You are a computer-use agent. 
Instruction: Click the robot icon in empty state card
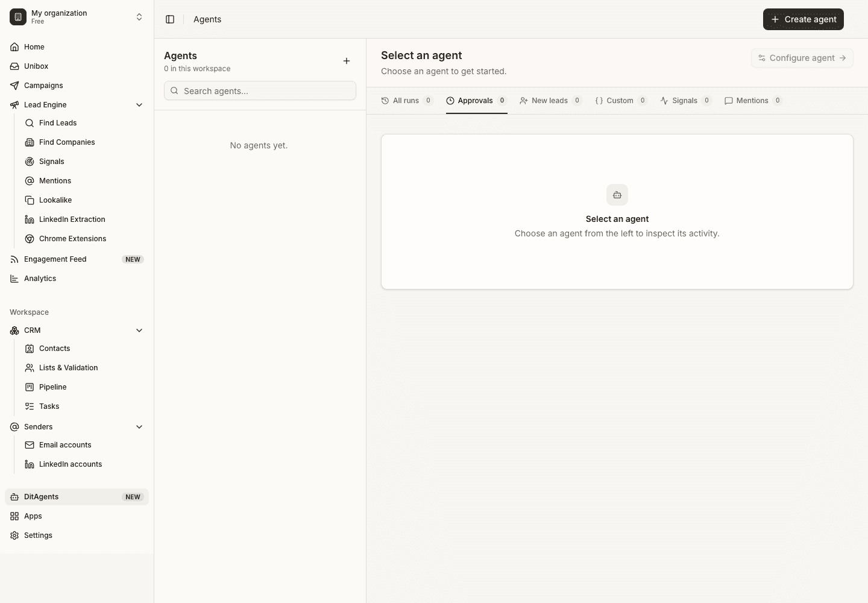pyautogui.click(x=617, y=195)
